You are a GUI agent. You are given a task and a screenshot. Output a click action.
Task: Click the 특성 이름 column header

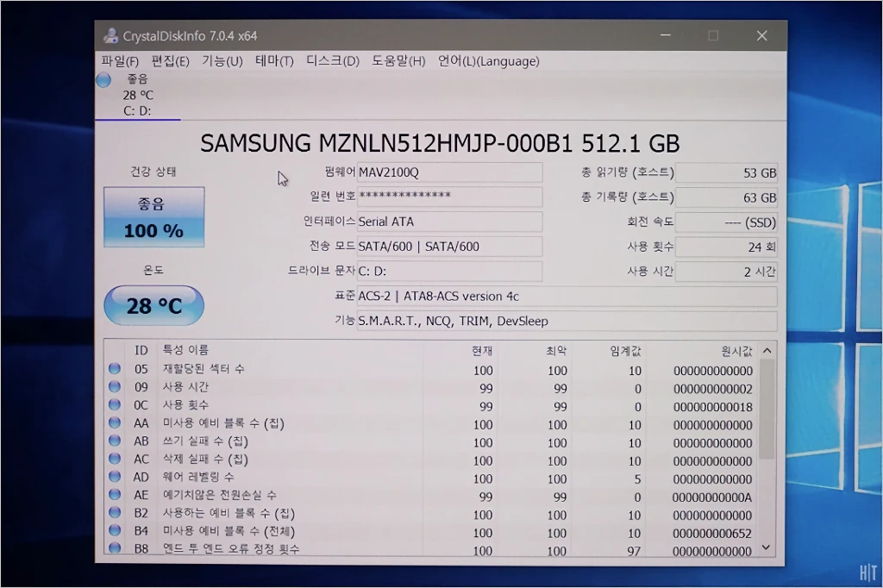pos(186,350)
